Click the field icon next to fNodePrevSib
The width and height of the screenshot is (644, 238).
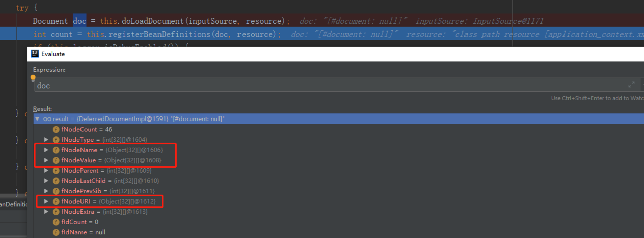coord(56,191)
